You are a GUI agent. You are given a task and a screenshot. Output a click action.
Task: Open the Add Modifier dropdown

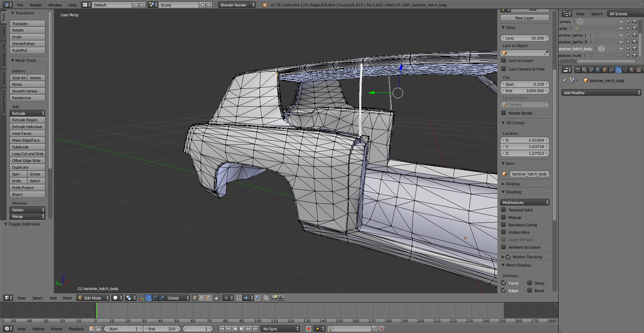coord(601,92)
